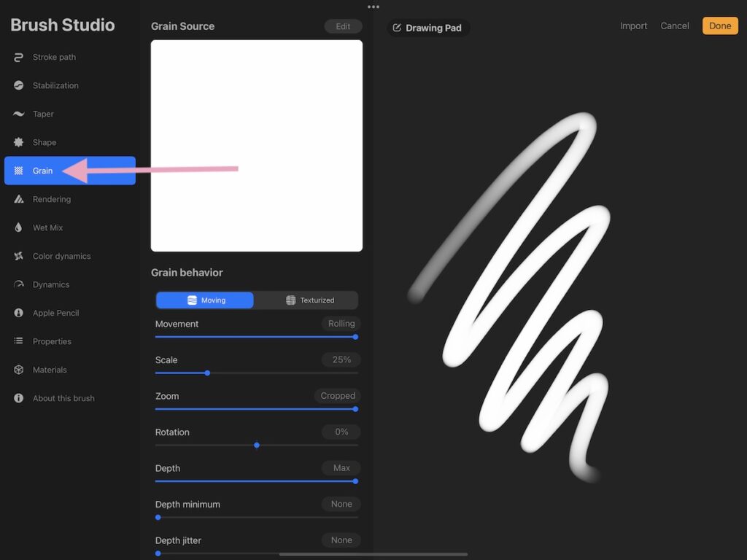
Task: Open the Wet Mix panel
Action: click(20, 227)
